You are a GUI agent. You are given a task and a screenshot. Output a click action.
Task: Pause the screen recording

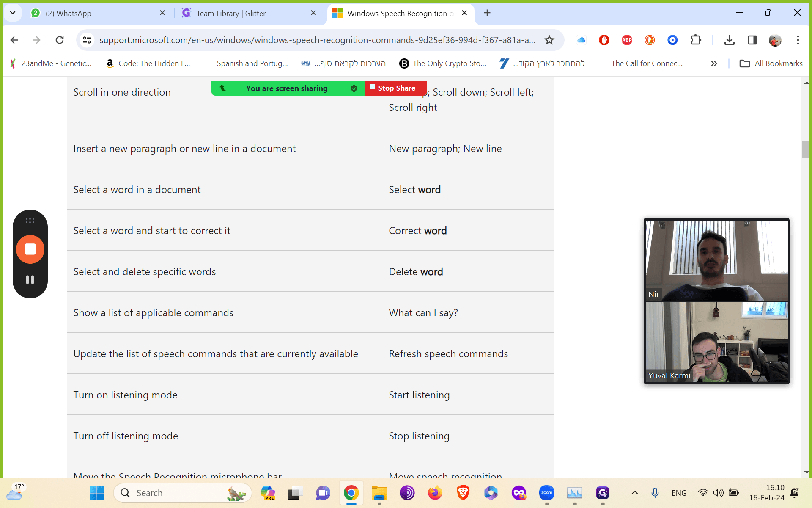[x=30, y=280]
